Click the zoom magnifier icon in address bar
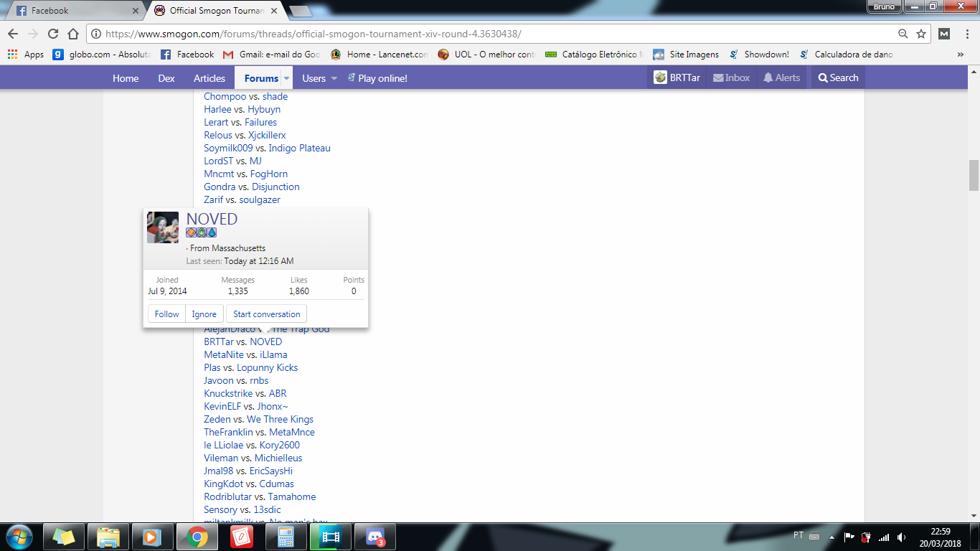 [903, 34]
